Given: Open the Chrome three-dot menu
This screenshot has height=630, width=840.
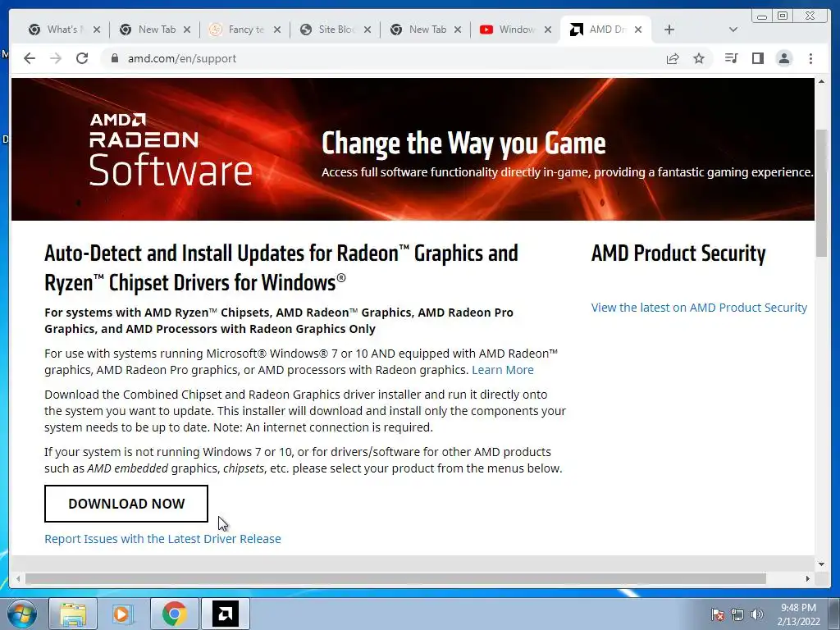Looking at the screenshot, I should (810, 58).
